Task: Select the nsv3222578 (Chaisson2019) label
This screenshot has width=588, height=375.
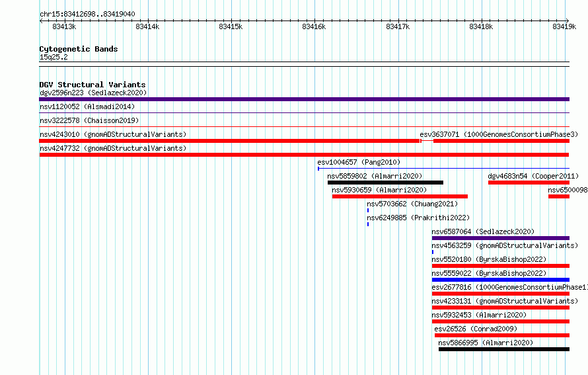Action: 89,120
